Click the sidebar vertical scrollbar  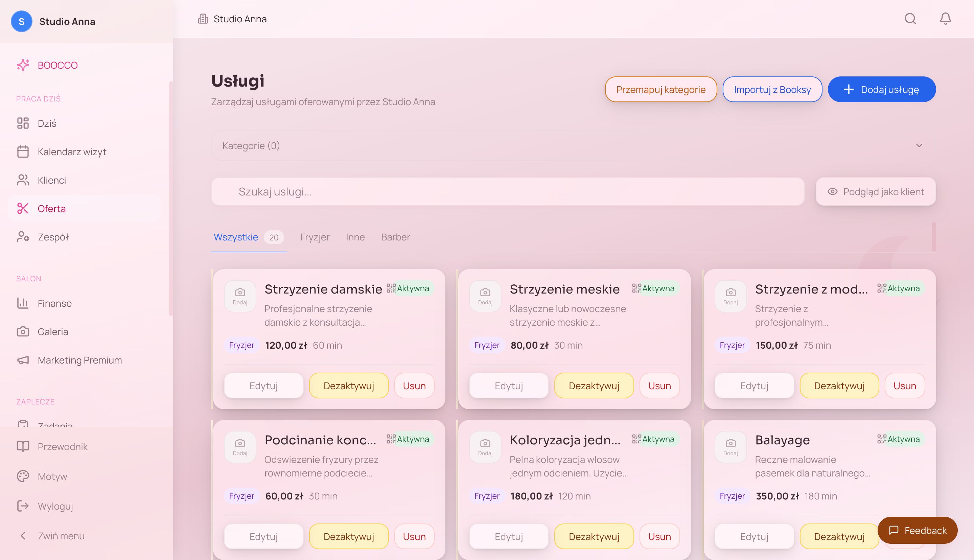[x=171, y=198]
